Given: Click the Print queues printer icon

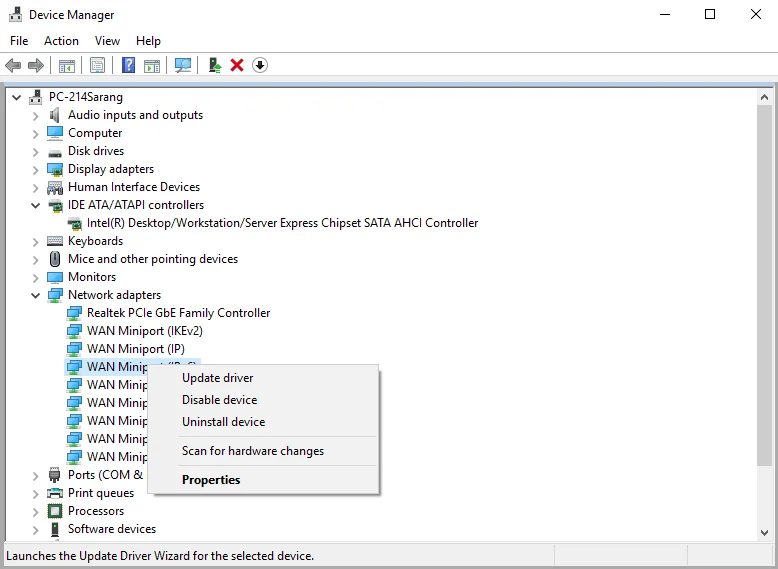Looking at the screenshot, I should point(55,493).
